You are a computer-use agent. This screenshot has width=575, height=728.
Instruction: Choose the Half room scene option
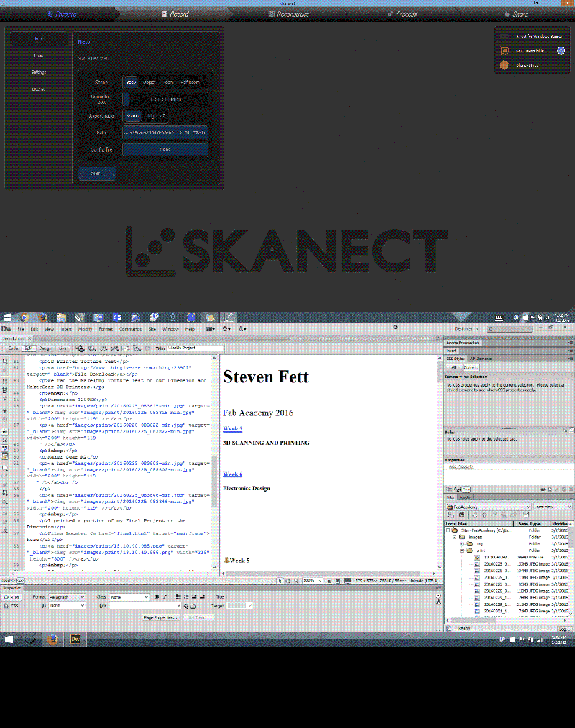click(x=190, y=82)
